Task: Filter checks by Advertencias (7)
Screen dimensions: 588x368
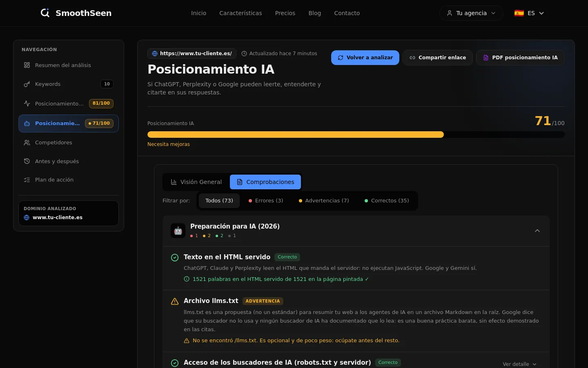Action: (x=324, y=201)
